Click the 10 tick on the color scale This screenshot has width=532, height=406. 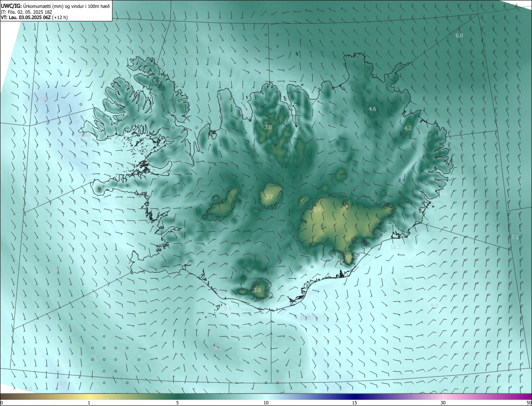point(266,403)
